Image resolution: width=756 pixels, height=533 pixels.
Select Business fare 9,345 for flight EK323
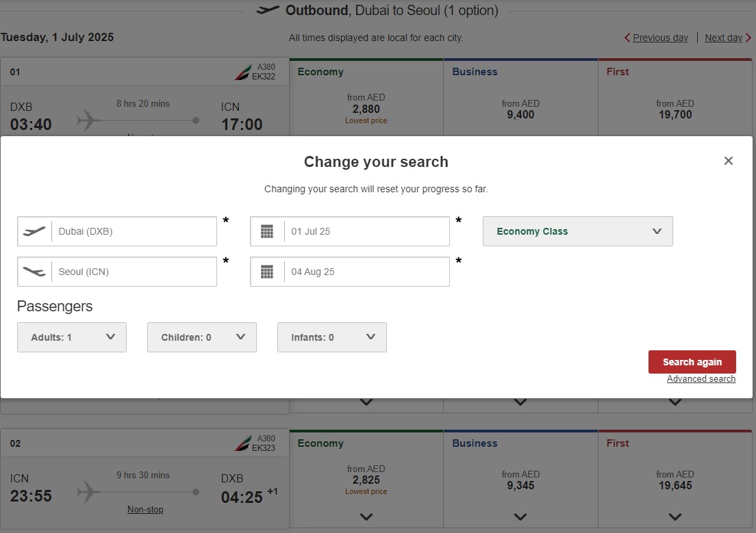(x=520, y=480)
